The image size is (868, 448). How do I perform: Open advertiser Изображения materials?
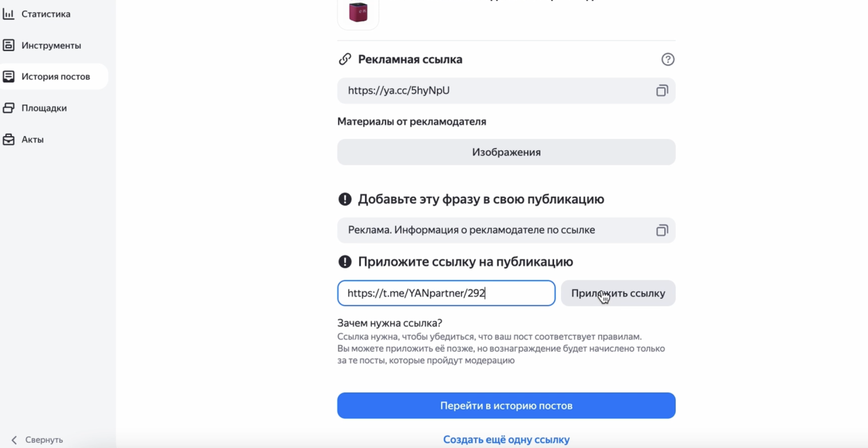506,152
